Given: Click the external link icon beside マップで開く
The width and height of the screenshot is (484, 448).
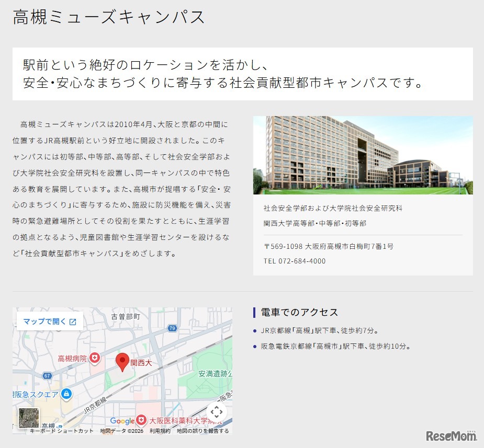Looking at the screenshot, I should tap(73, 322).
